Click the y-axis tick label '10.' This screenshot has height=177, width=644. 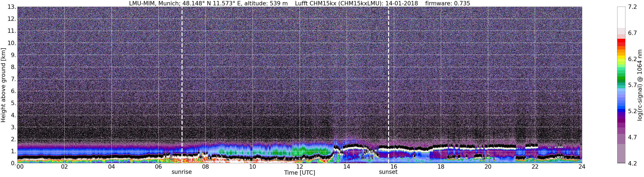tap(12, 43)
